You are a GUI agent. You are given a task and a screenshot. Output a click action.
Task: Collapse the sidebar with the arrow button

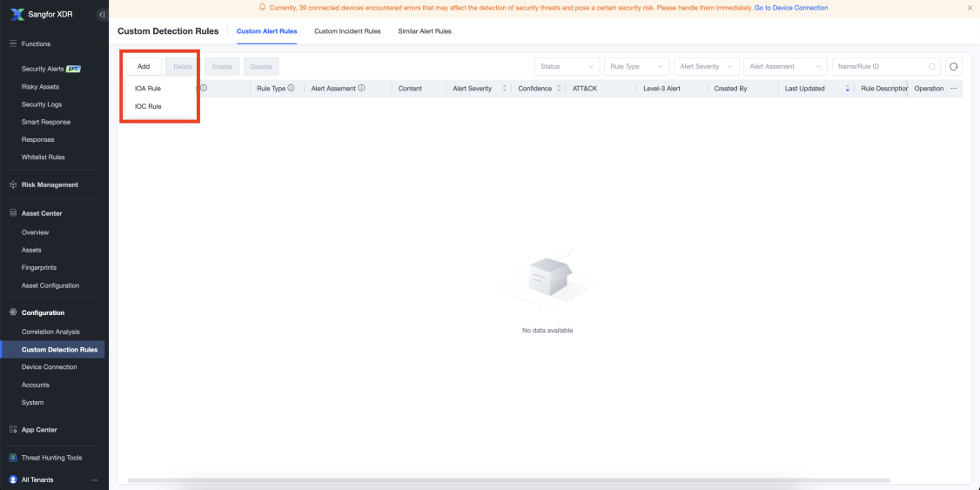(x=101, y=15)
